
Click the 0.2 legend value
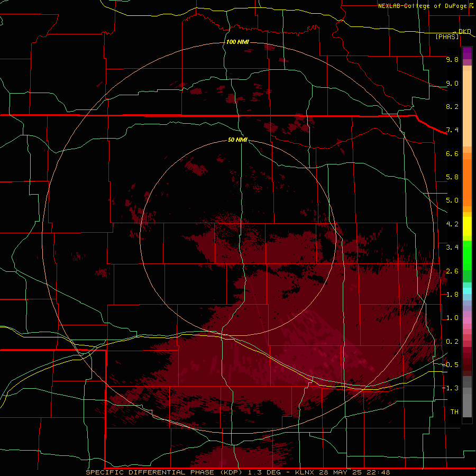click(452, 342)
